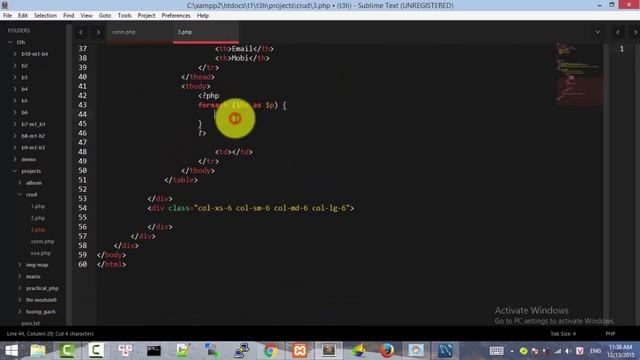Collapse the crud folder arrow
The height and width of the screenshot is (360, 640).
[x=19, y=195]
